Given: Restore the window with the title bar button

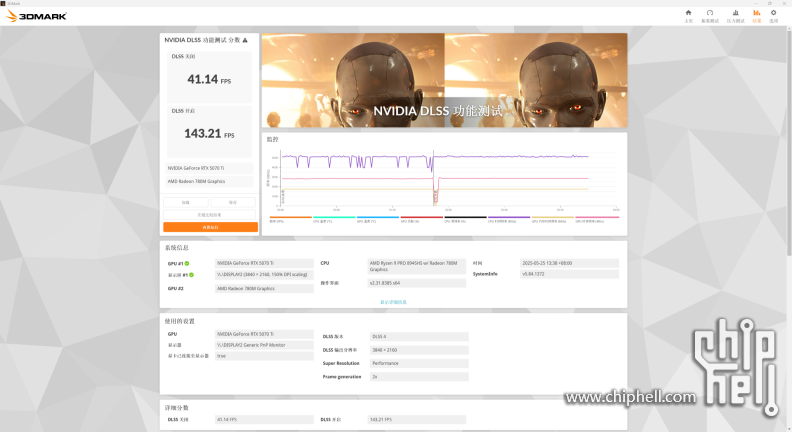Looking at the screenshot, I should 770,3.
